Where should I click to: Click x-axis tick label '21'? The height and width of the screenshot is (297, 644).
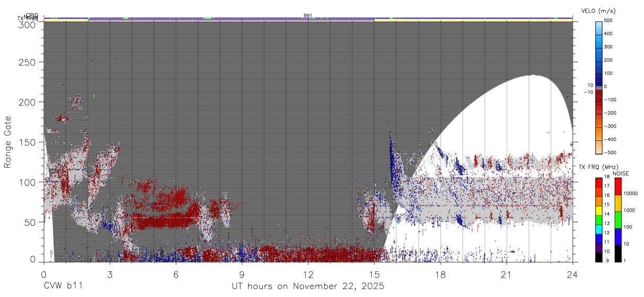(506, 274)
